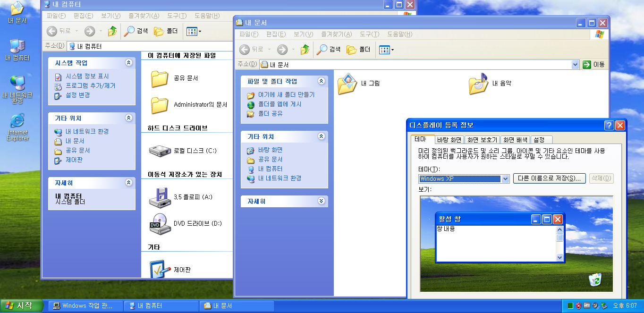Open 도움말 menu in 내 문서 window

coord(399,34)
